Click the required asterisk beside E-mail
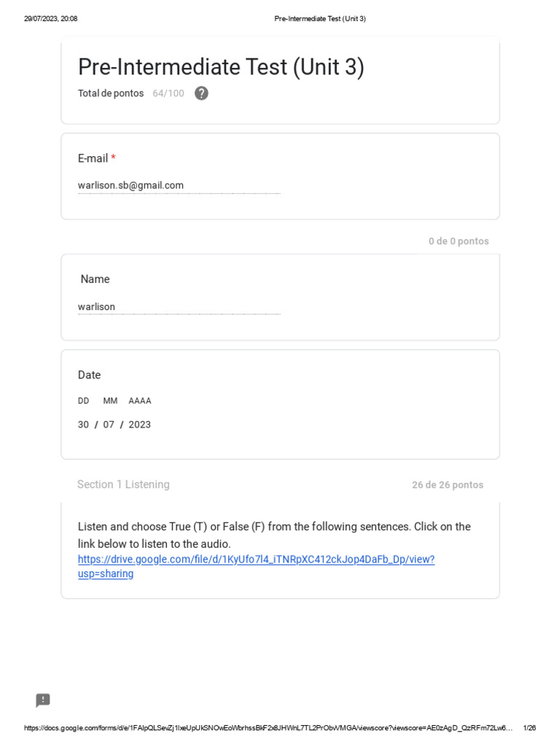560x747 pixels. (x=113, y=158)
